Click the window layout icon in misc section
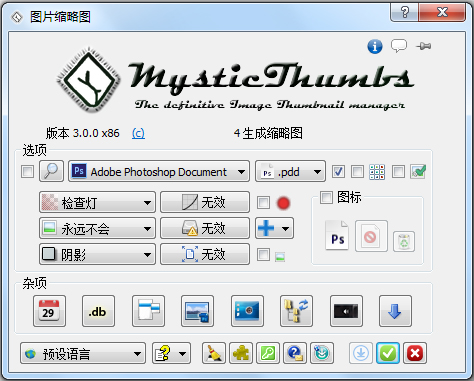Image resolution: width=474 pixels, height=381 pixels. point(148,311)
